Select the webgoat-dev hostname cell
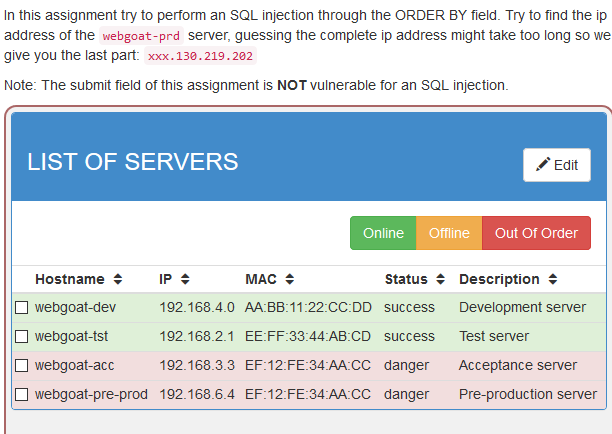This screenshot has width=612, height=434. coord(75,307)
